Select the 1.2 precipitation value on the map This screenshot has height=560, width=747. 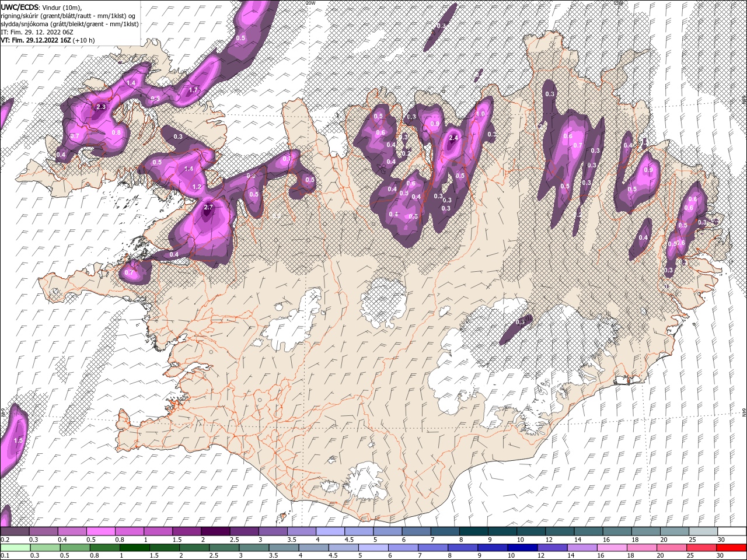(x=197, y=187)
